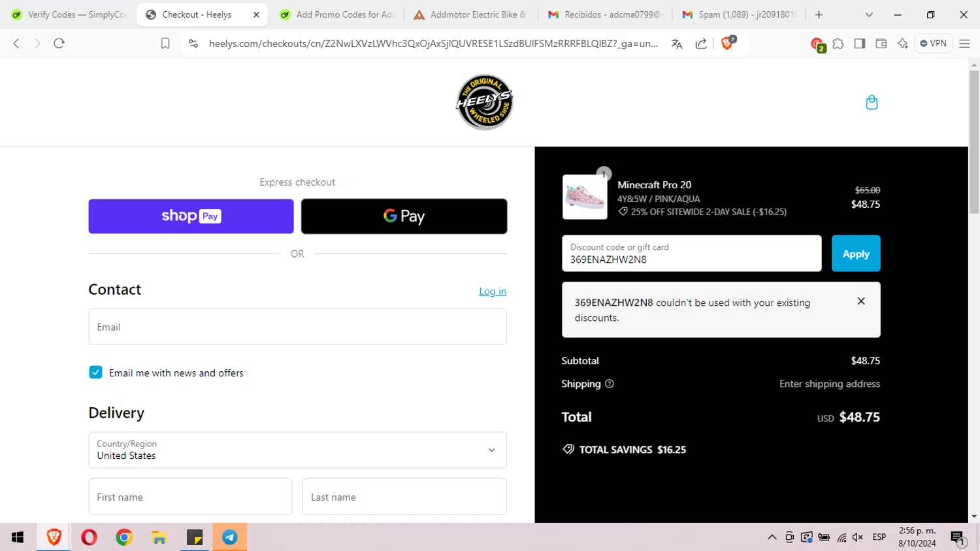Open the tab search dropdown

tap(869, 14)
